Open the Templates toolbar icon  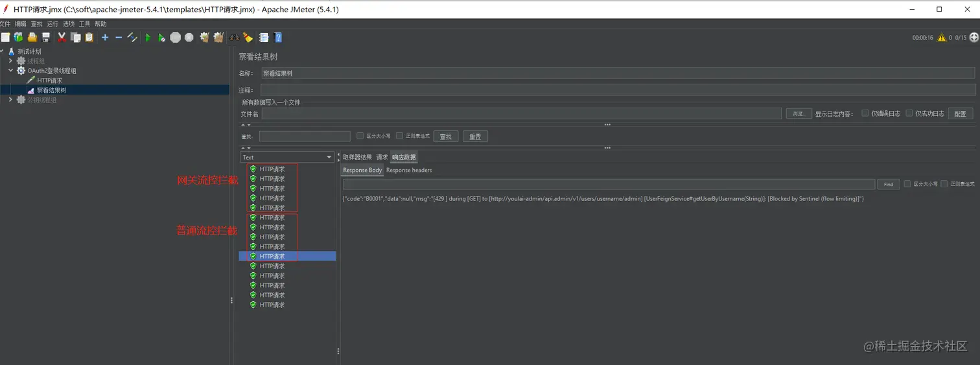[x=18, y=38]
